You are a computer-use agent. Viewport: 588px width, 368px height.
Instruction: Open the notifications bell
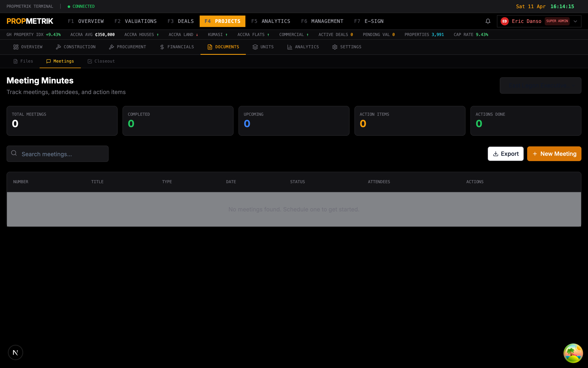(x=488, y=21)
